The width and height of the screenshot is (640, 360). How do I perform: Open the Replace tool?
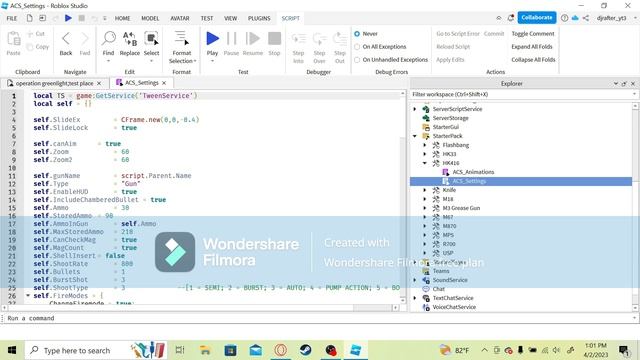coord(130,38)
